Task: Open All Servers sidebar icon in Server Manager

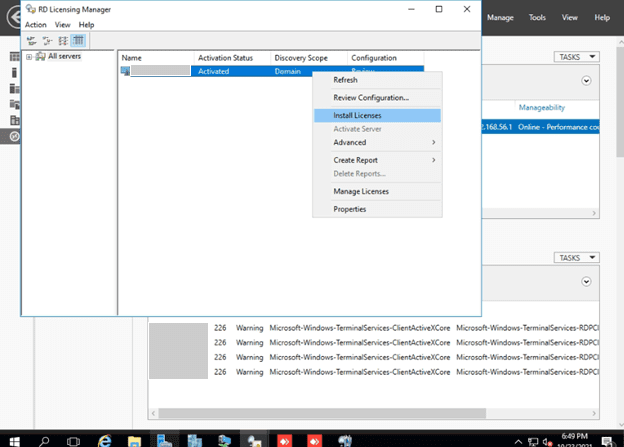Action: (15, 88)
